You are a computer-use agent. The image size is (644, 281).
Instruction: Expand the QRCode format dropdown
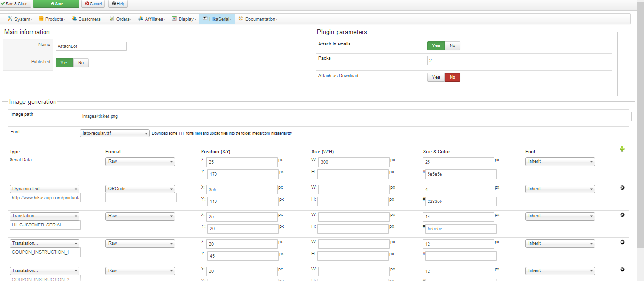pos(140,189)
